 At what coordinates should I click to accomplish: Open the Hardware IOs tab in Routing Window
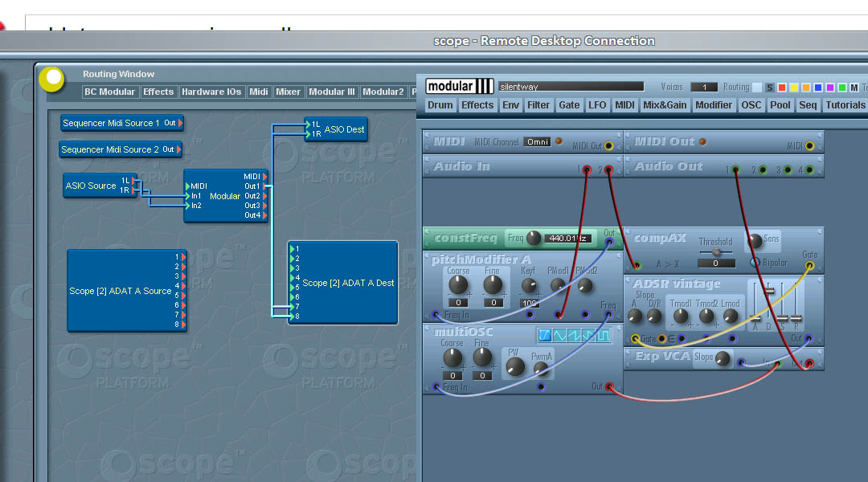pos(211,92)
